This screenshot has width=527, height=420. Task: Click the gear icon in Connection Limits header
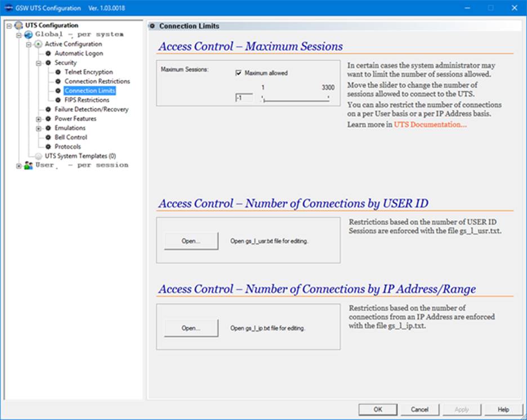[152, 26]
